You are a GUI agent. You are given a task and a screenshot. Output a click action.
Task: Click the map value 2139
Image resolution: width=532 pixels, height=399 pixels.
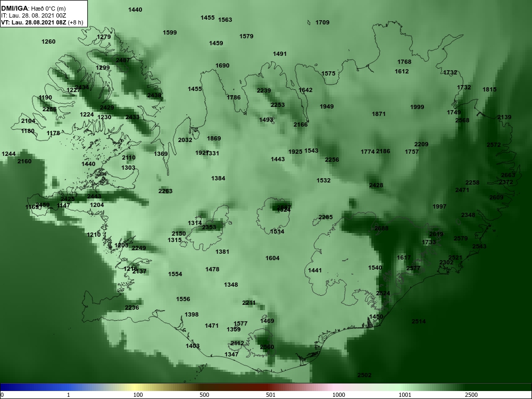click(504, 117)
